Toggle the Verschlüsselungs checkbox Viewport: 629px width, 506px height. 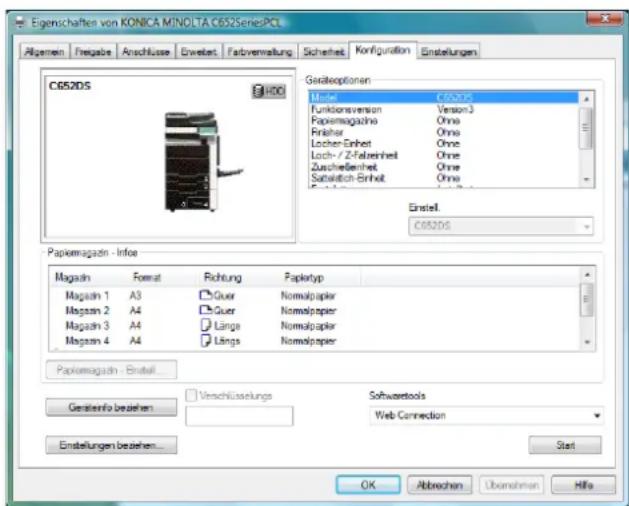(x=191, y=396)
